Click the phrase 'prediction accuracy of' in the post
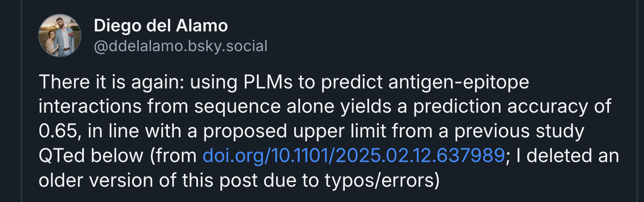The height and width of the screenshot is (202, 644). [513, 107]
